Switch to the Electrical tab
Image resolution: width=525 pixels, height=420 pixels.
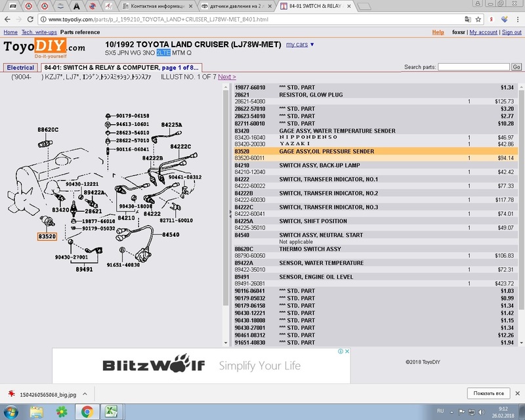click(x=20, y=68)
